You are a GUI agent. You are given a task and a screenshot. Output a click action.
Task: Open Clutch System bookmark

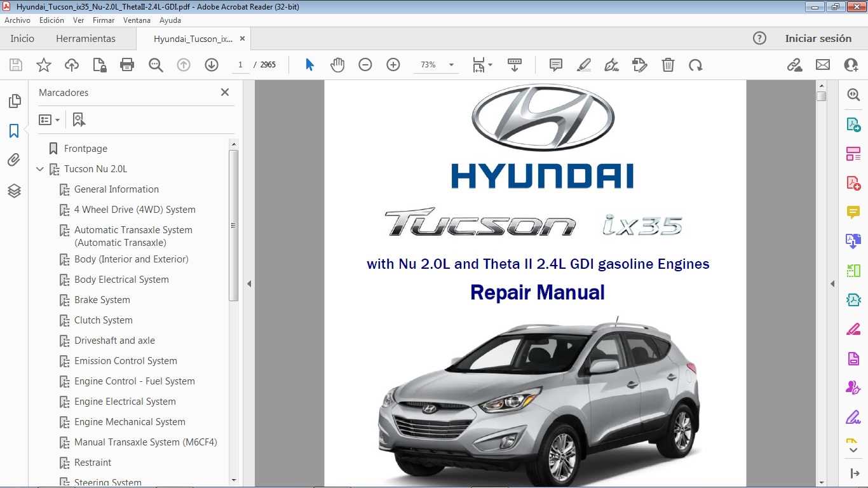(x=103, y=320)
